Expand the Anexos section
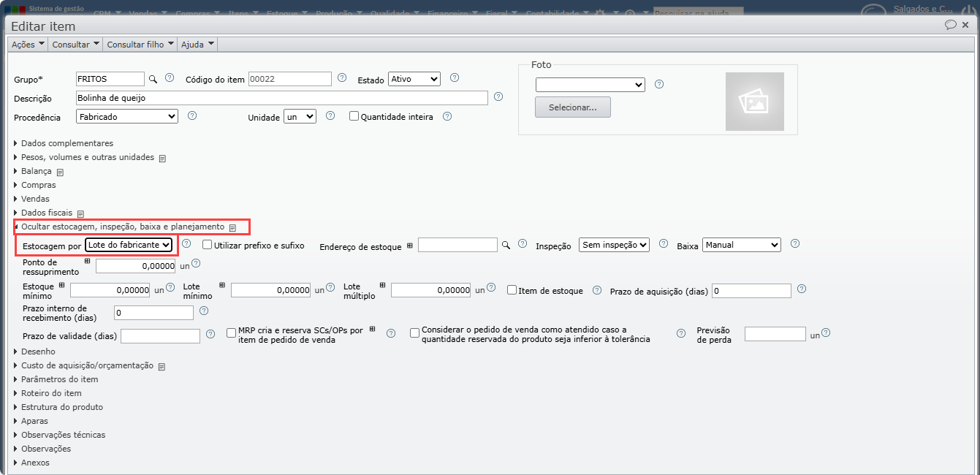Image resolution: width=980 pixels, height=475 pixels. click(31, 463)
